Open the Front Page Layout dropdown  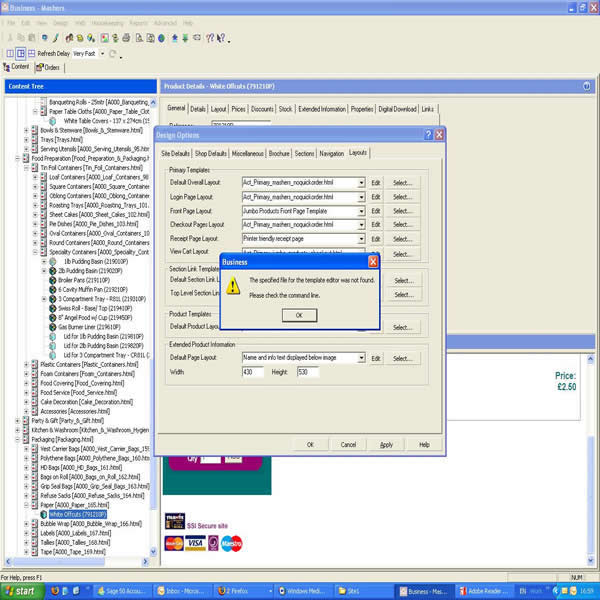(361, 211)
